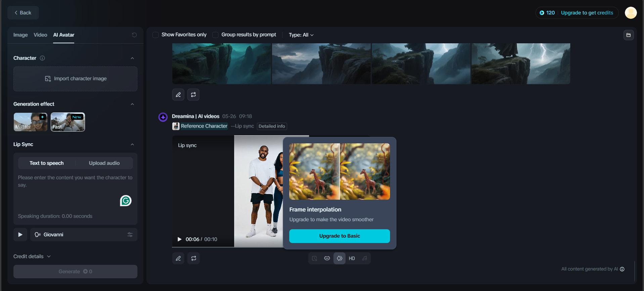
Task: Click Upgrade to Basic button
Action: (340, 236)
